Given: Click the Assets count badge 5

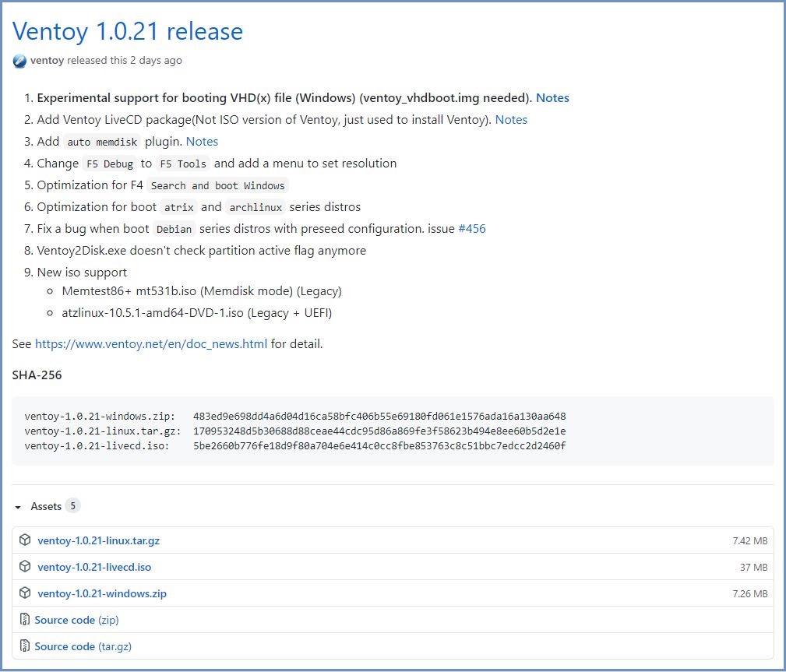Looking at the screenshot, I should pyautogui.click(x=72, y=506).
